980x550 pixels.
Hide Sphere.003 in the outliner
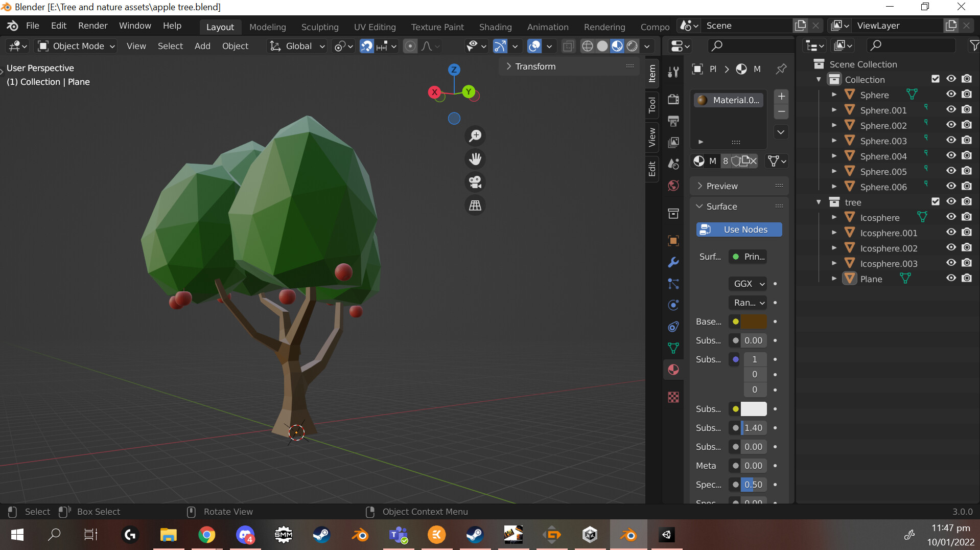[951, 140]
